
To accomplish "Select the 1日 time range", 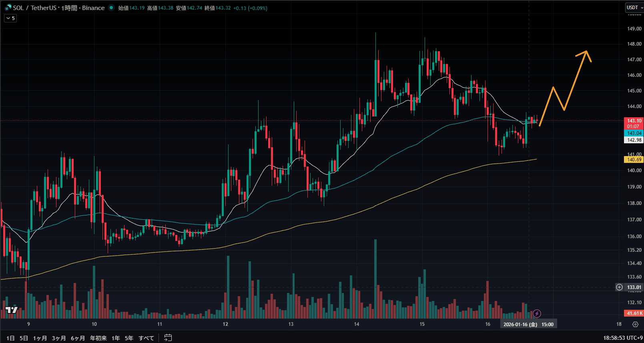I will pyautogui.click(x=11, y=338).
